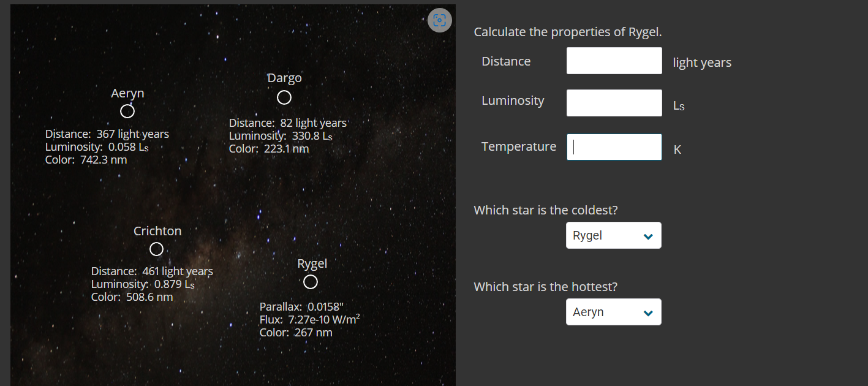This screenshot has height=386, width=868.
Task: Click the visual search icon on star image
Action: 439,20
